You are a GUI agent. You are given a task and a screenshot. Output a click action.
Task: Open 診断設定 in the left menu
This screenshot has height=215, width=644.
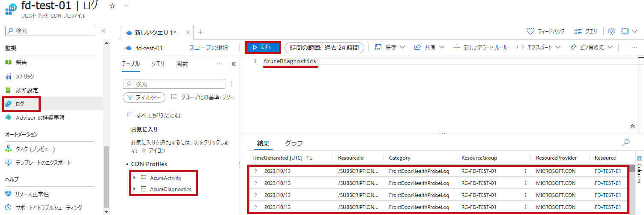[27, 90]
